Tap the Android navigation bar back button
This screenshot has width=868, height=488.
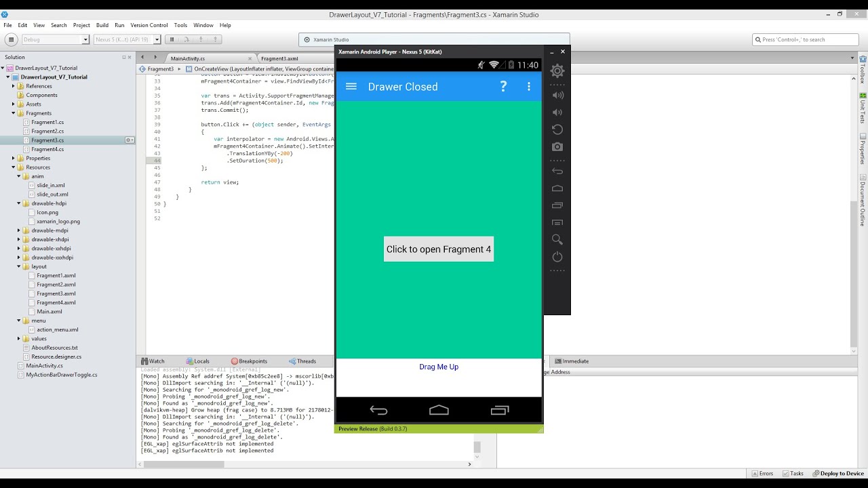pyautogui.click(x=378, y=410)
